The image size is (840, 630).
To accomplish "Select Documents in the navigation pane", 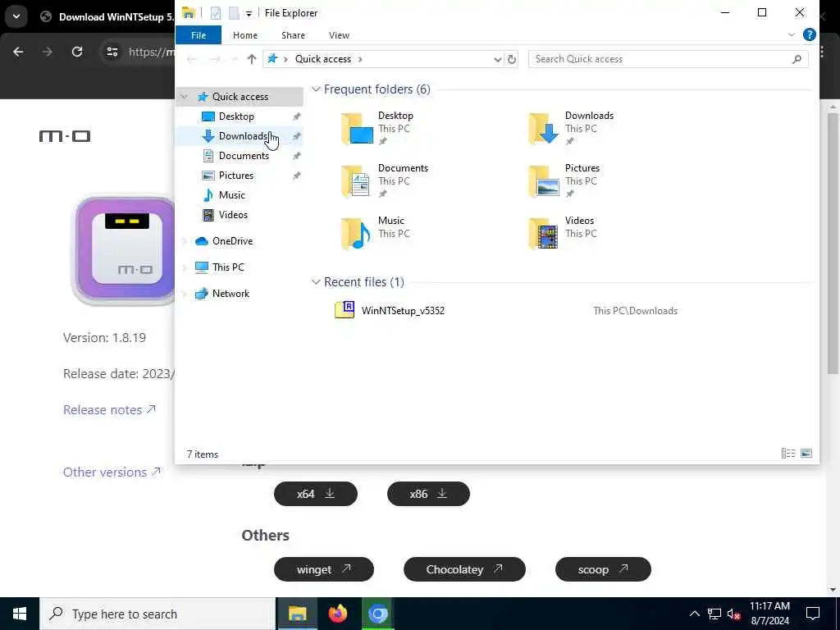I will pyautogui.click(x=244, y=156).
